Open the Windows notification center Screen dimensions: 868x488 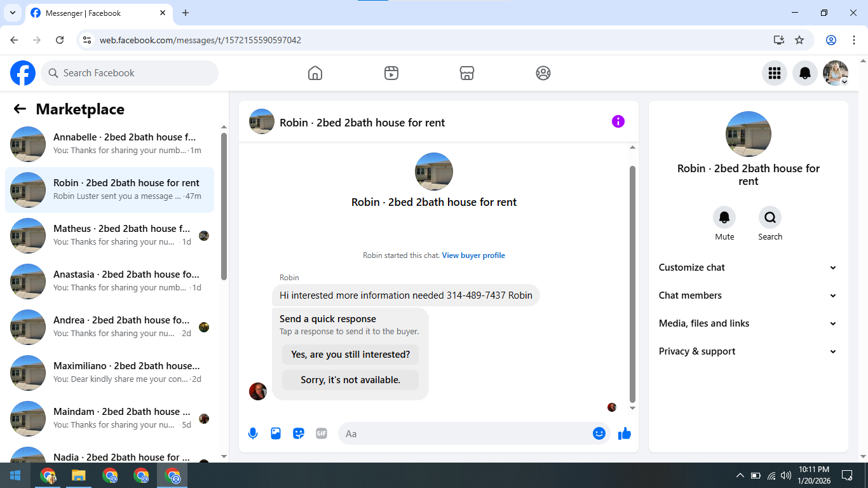tap(847, 475)
